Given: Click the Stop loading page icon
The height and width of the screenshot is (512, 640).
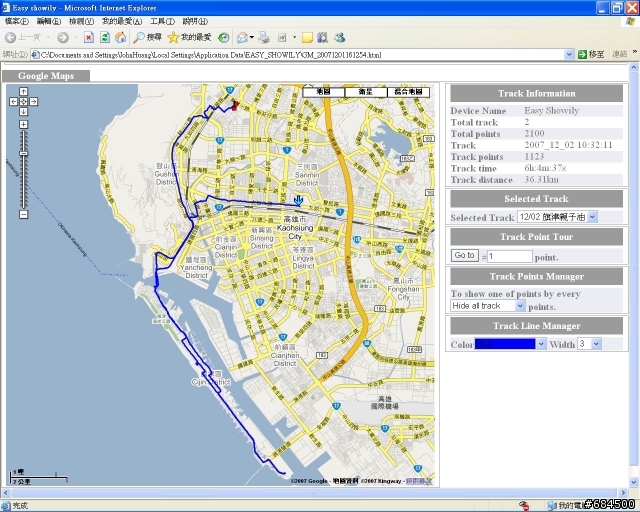Looking at the screenshot, I should tap(89, 38).
